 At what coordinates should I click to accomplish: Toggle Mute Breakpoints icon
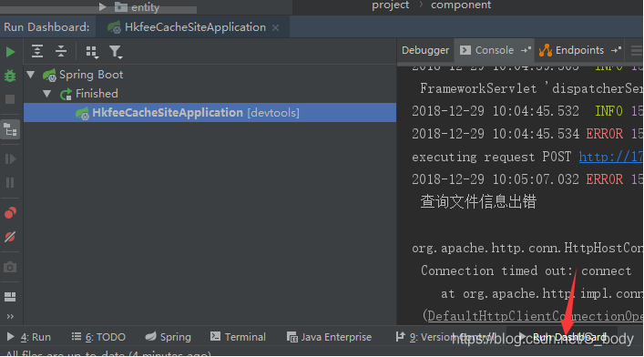tap(10, 237)
